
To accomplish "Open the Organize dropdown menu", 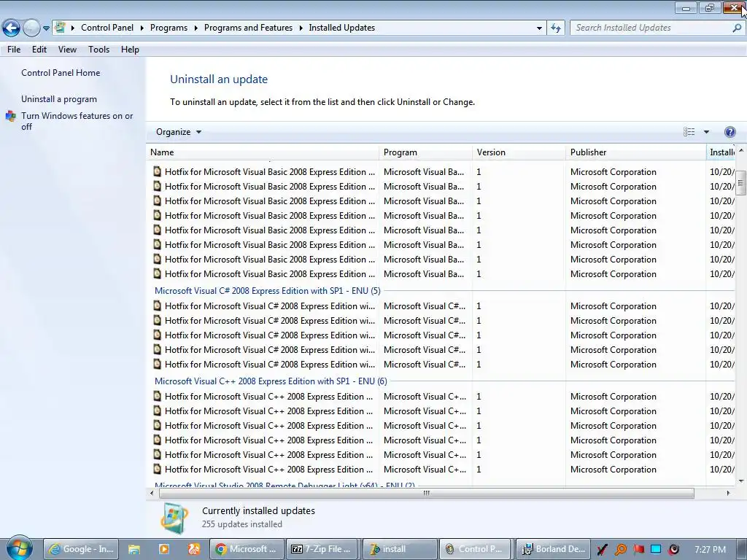I will [179, 132].
